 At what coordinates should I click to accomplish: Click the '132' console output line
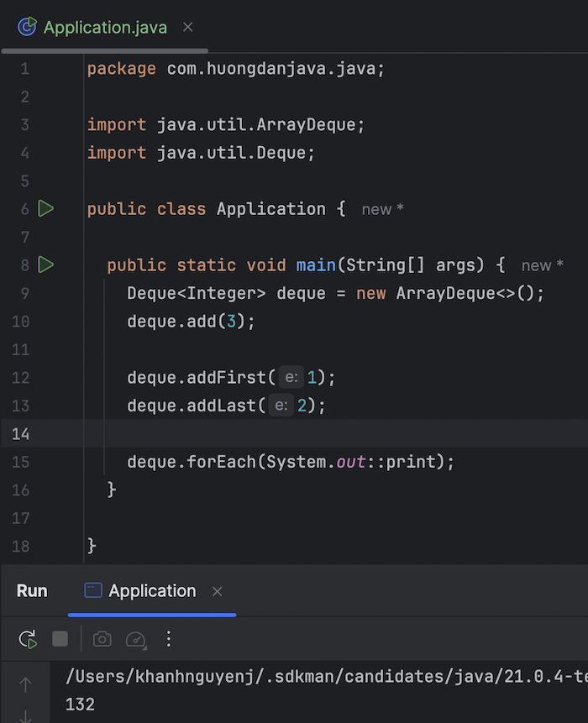point(81,705)
